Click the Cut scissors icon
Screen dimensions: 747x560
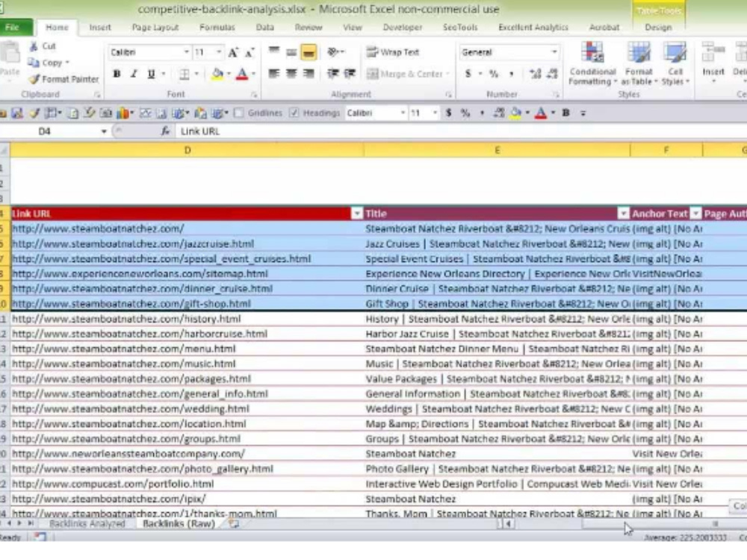pyautogui.click(x=34, y=46)
